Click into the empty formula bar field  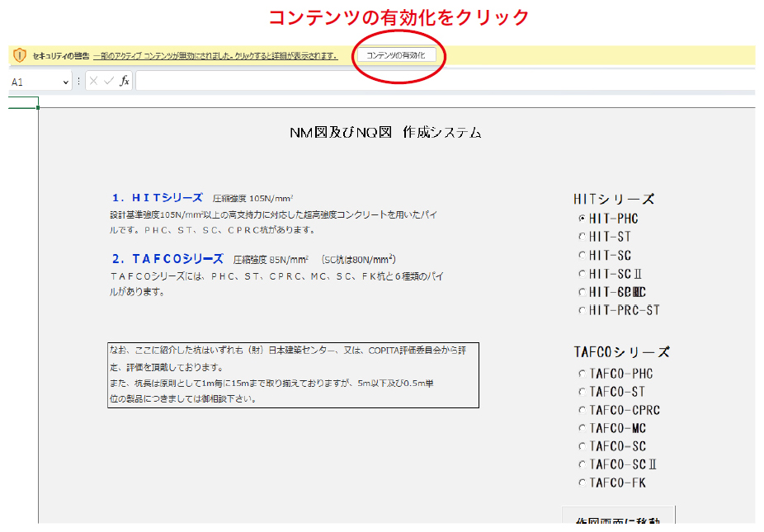446,81
